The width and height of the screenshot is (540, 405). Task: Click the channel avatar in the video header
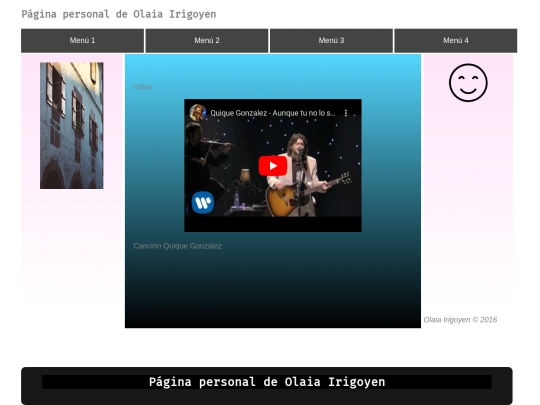[198, 113]
